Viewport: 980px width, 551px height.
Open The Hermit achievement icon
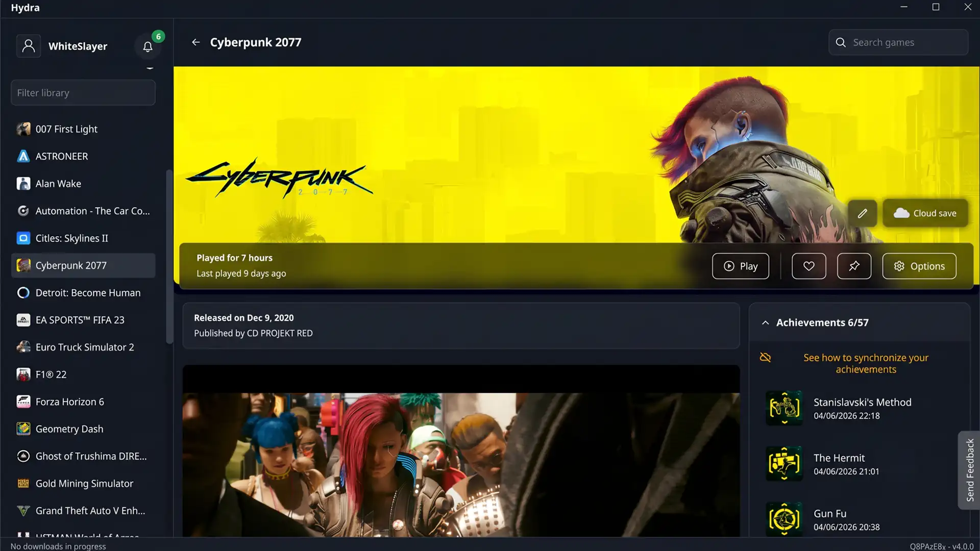coord(785,464)
